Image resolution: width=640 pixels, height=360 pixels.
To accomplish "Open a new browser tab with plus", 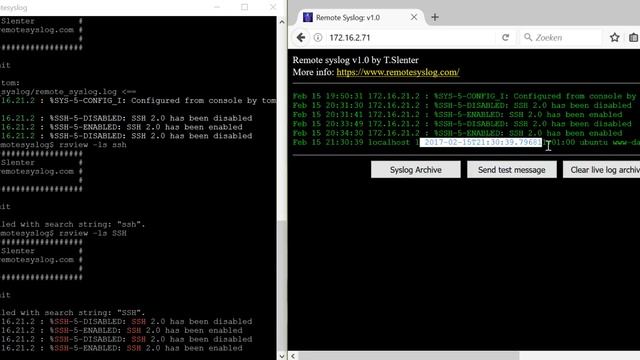I will 435,17.
